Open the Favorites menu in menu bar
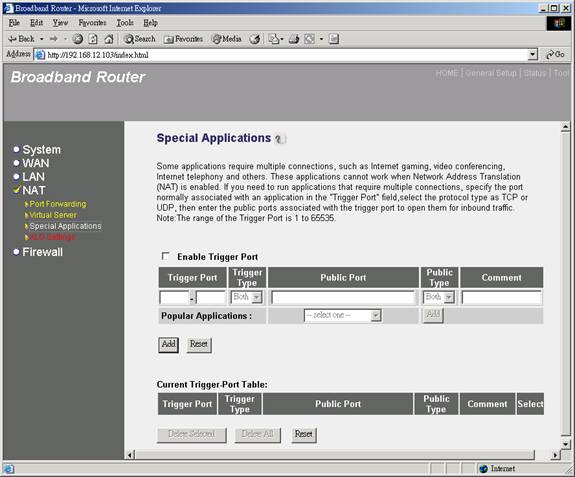This screenshot has height=477, width=575. tap(92, 23)
